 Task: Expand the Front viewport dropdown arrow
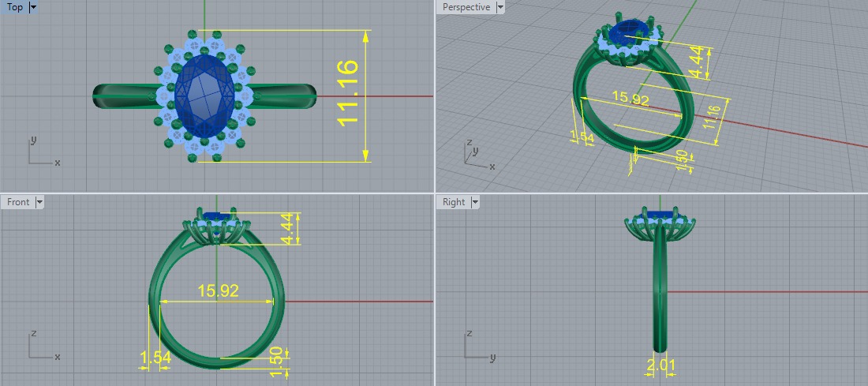[39, 202]
